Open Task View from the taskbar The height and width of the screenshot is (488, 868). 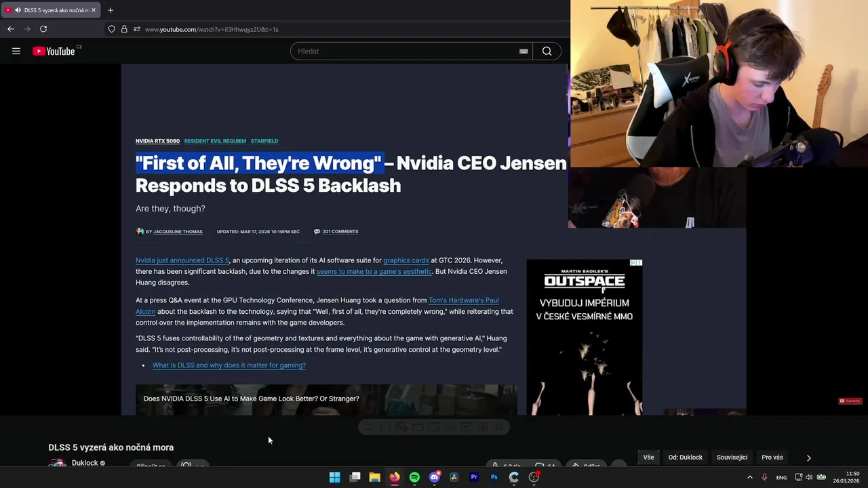point(355,477)
